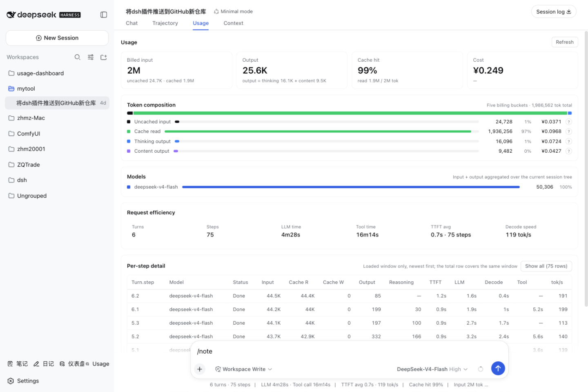
Task: Open the usage-dashboard workspace
Action: pyautogui.click(x=57, y=73)
